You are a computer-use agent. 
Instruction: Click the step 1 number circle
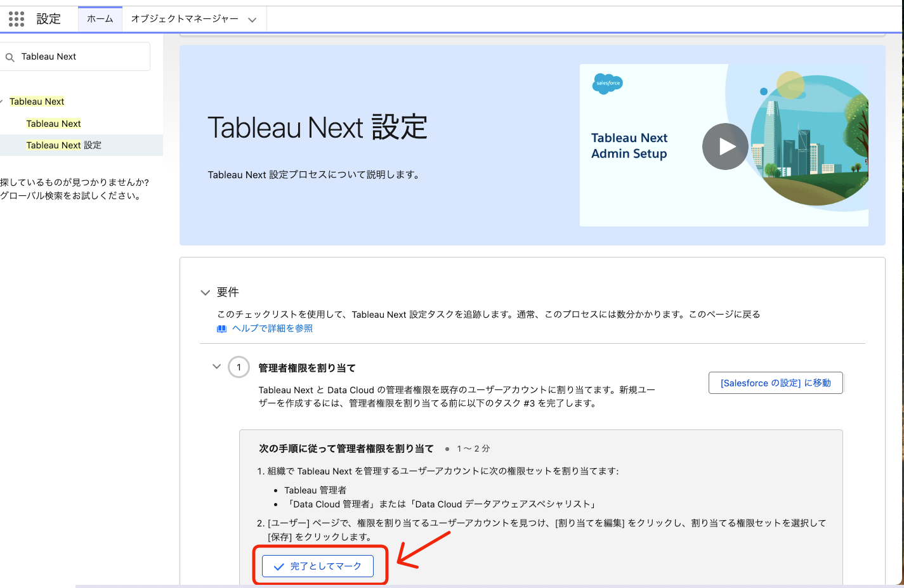pyautogui.click(x=239, y=367)
